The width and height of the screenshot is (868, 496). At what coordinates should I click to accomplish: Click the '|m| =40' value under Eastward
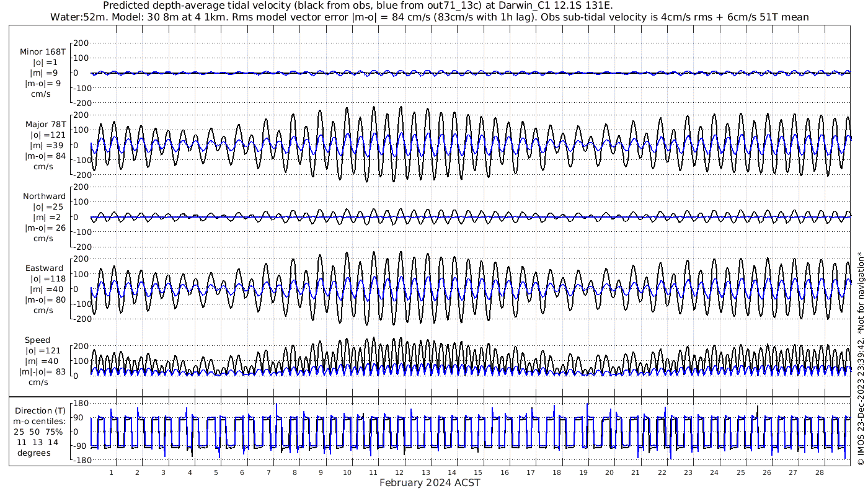coord(50,290)
